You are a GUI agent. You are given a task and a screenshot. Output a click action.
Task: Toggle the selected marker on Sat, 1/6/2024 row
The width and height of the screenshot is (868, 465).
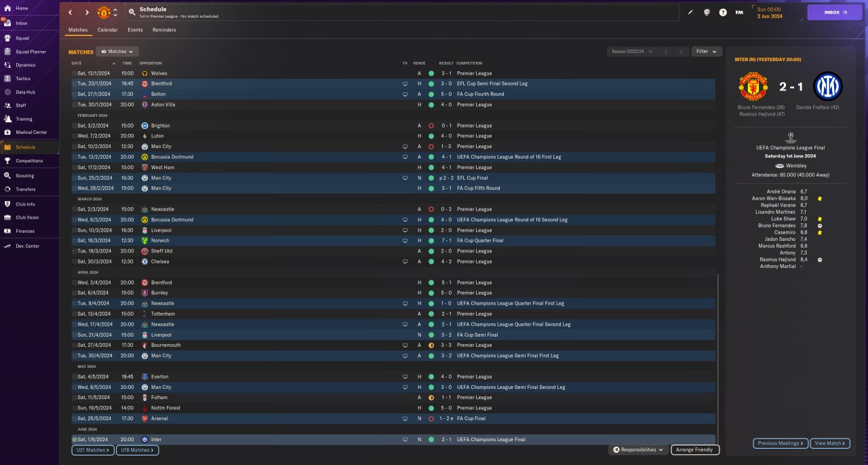coord(75,440)
